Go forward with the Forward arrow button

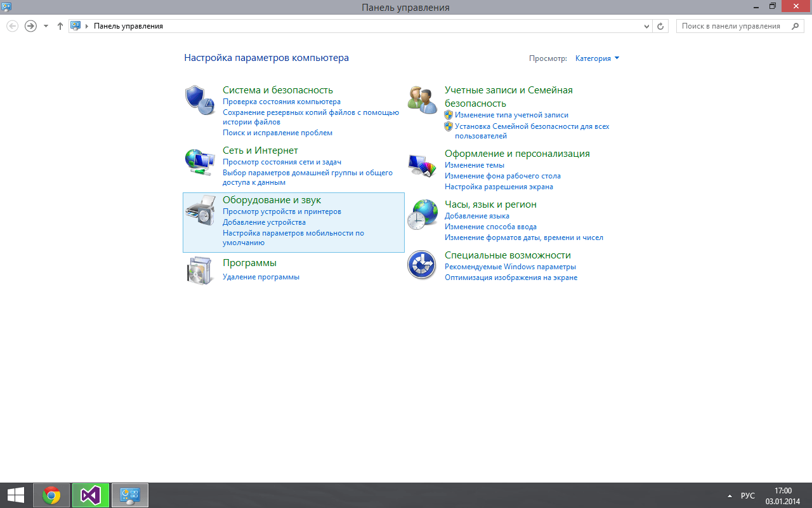(30, 26)
